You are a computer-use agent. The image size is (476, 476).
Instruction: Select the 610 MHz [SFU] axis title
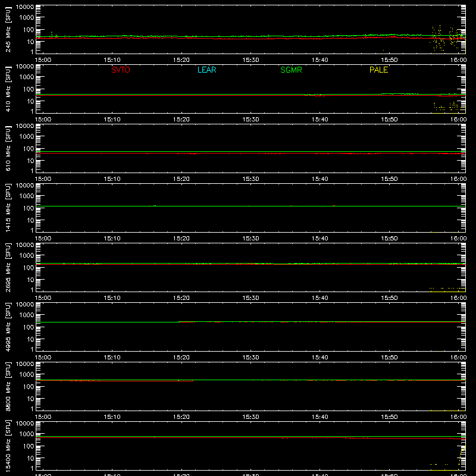[8, 148]
